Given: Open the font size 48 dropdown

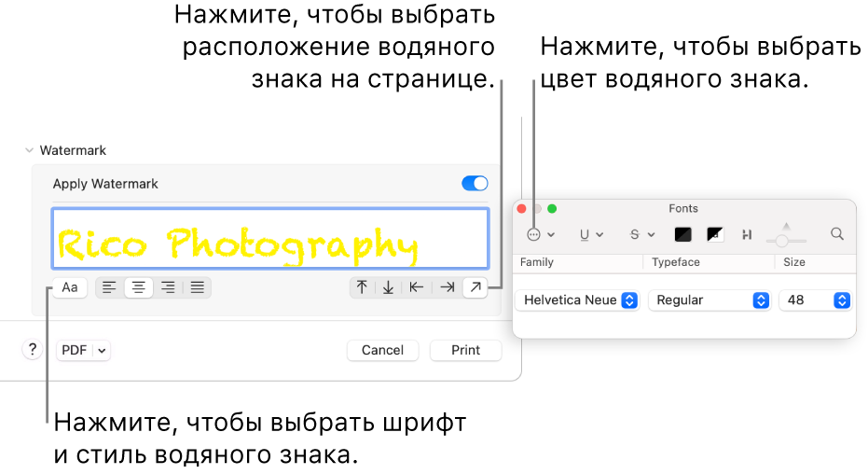Looking at the screenshot, I should [815, 300].
